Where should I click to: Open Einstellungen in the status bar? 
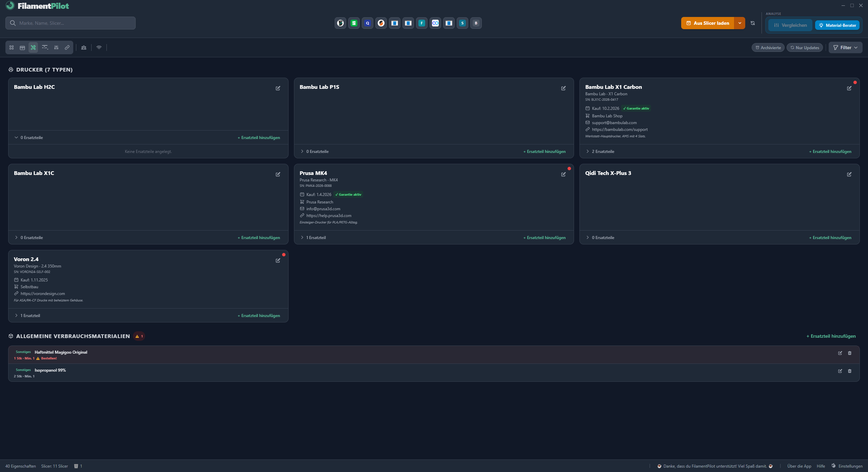coord(847,466)
